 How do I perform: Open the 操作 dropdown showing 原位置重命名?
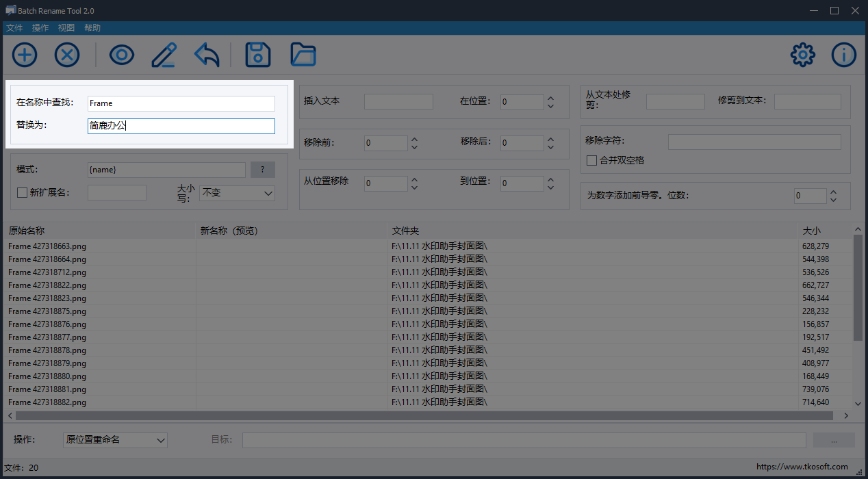[x=115, y=439]
